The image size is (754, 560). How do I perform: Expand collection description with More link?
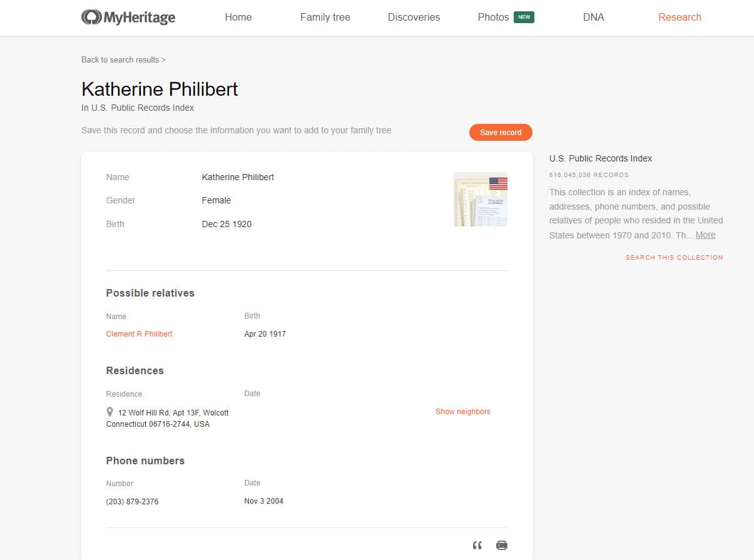pos(705,235)
